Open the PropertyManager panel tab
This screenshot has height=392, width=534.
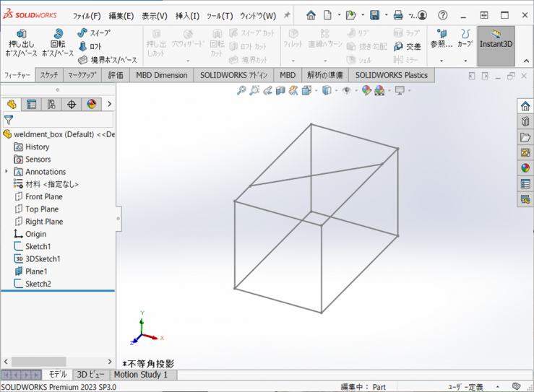click(x=31, y=104)
